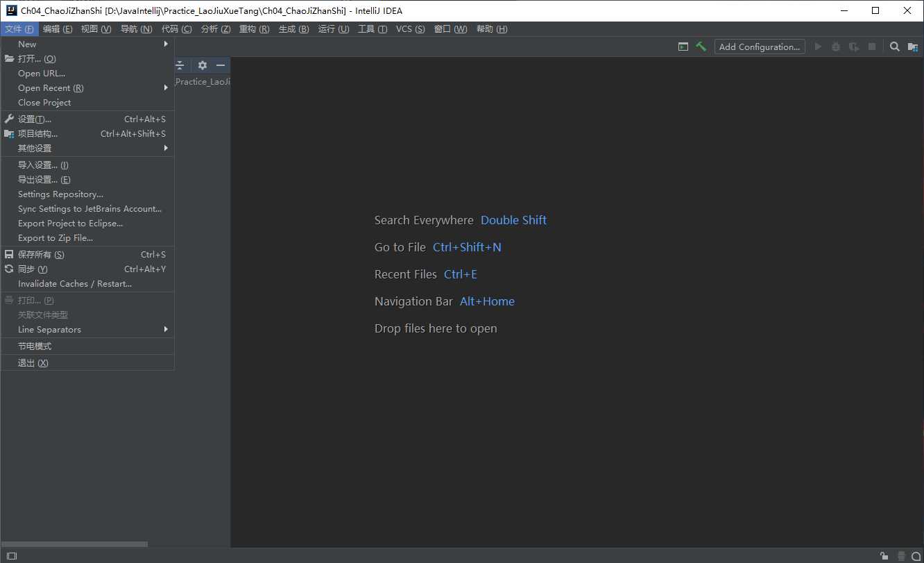
Task: Select 导出设置... (E) entry
Action: [x=87, y=179]
